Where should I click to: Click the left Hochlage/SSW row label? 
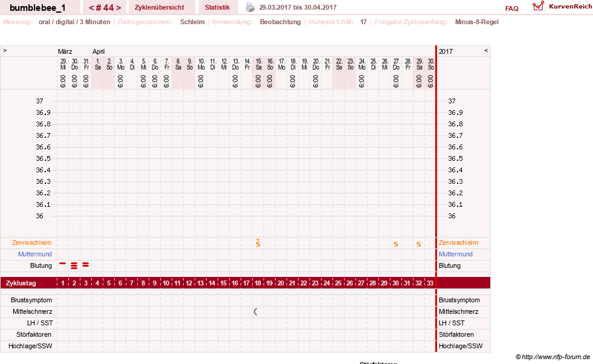click(30, 346)
